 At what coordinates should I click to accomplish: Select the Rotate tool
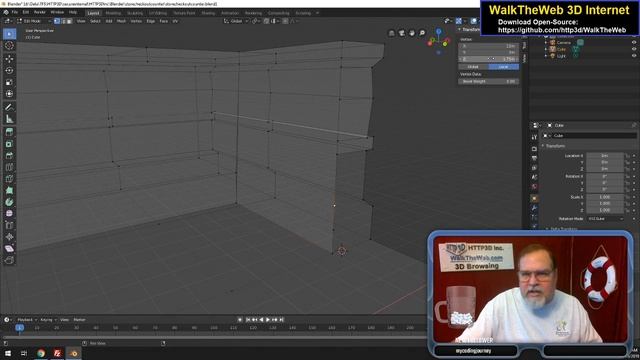[x=9, y=71]
